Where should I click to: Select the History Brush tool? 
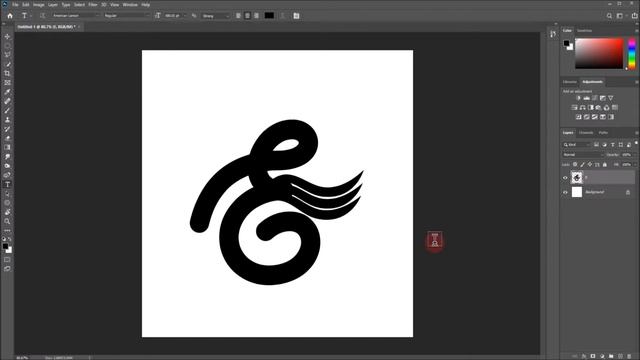click(x=7, y=129)
